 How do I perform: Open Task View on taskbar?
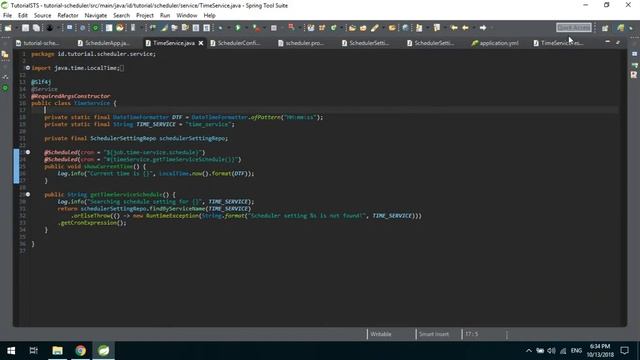(x=34, y=351)
